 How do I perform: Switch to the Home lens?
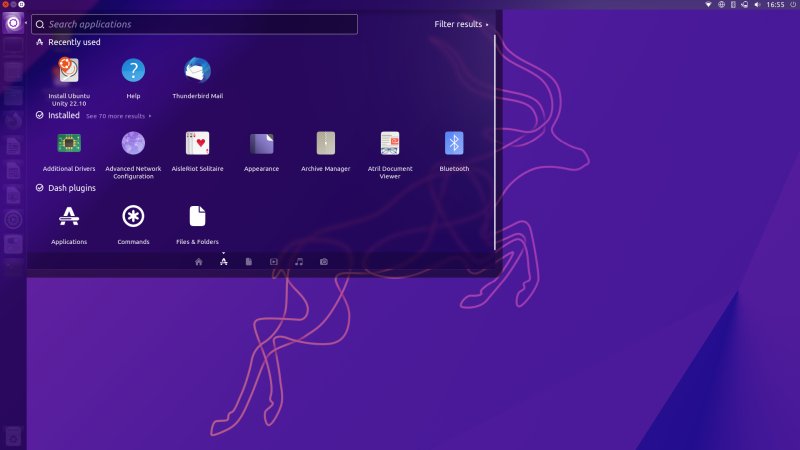click(198, 262)
